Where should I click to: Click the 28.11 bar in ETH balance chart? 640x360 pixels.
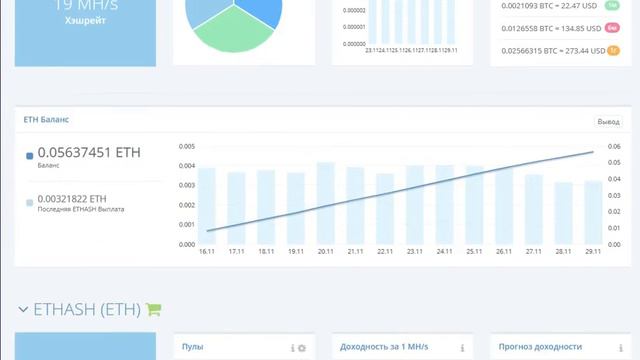[563, 213]
